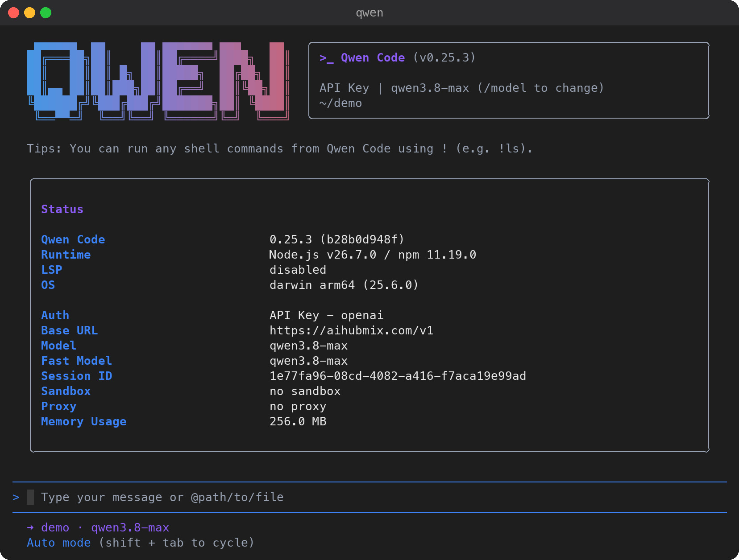739x560 pixels.
Task: Click the green maximize window button
Action: 46,13
